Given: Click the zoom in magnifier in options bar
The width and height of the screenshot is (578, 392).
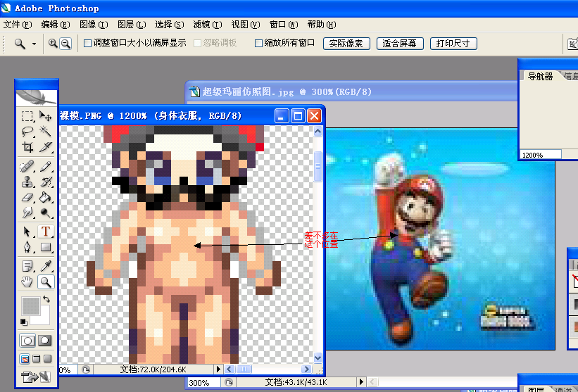Looking at the screenshot, I should tap(53, 44).
